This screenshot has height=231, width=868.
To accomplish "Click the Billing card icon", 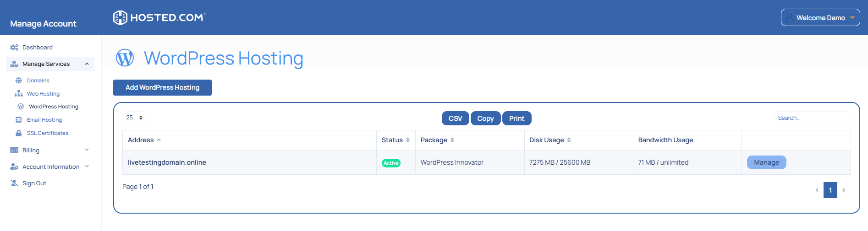I will 14,150.
